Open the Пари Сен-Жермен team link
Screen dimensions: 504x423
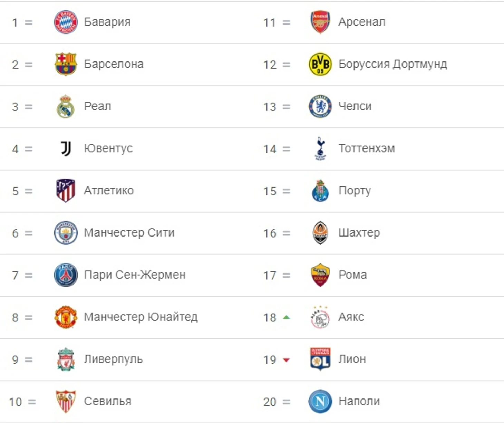pos(135,275)
